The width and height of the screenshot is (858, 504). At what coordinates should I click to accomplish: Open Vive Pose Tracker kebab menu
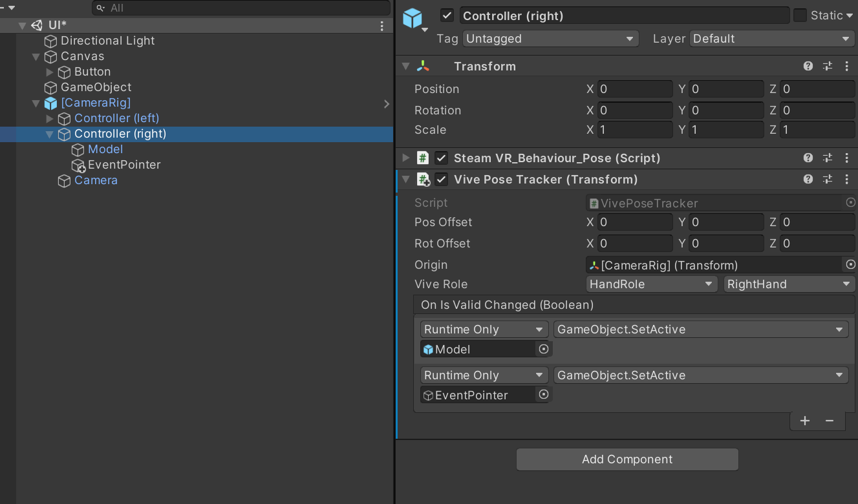click(x=847, y=179)
